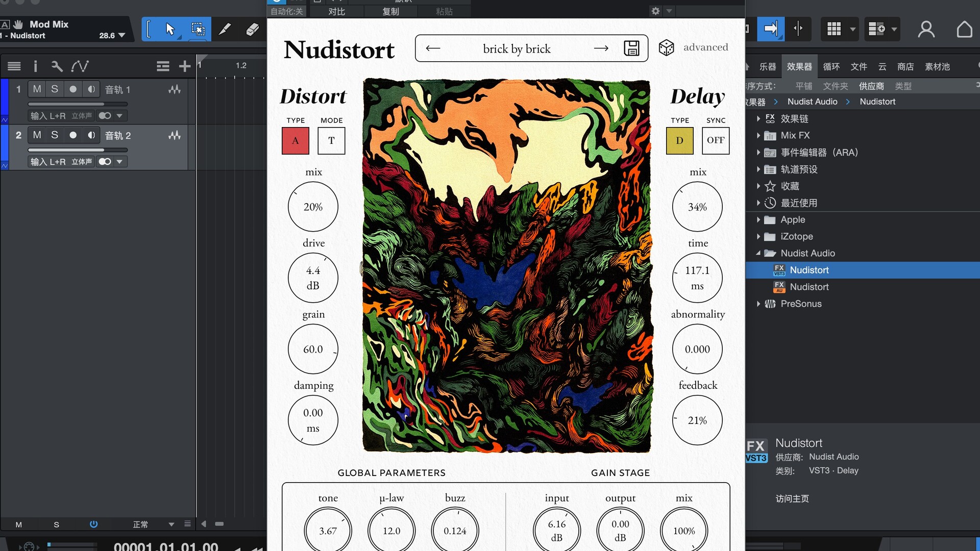The width and height of the screenshot is (980, 551).
Task: Click the feedback knob showing 21%
Action: click(x=697, y=420)
